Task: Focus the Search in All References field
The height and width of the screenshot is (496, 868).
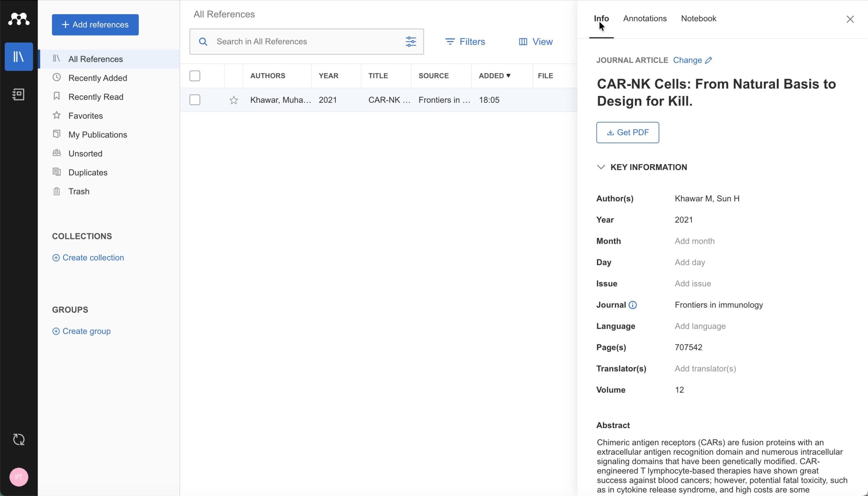Action: [x=307, y=42]
